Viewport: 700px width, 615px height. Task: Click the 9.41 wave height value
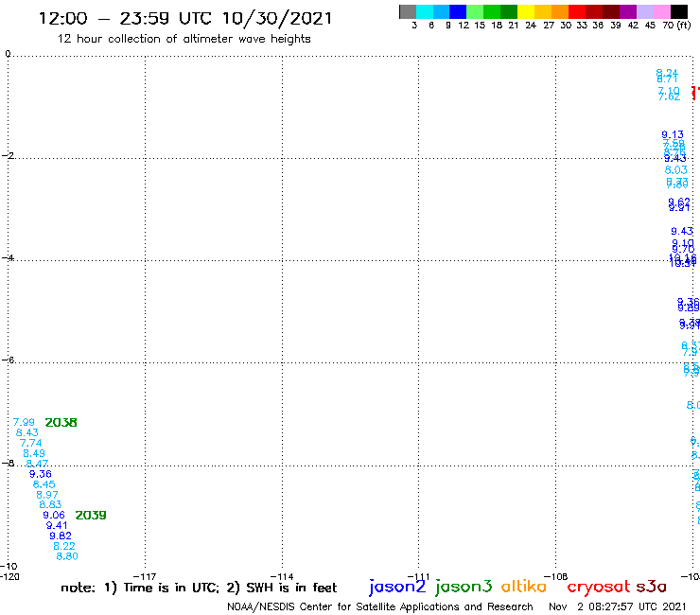click(57, 525)
